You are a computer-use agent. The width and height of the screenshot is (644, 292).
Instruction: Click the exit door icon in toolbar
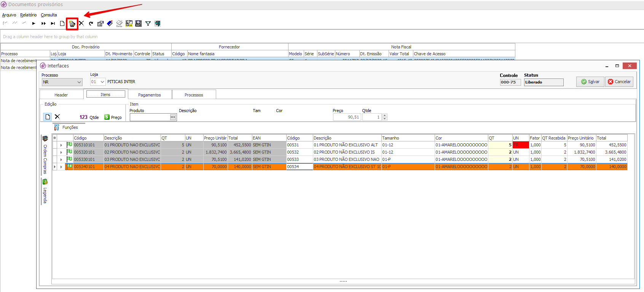pos(157,24)
